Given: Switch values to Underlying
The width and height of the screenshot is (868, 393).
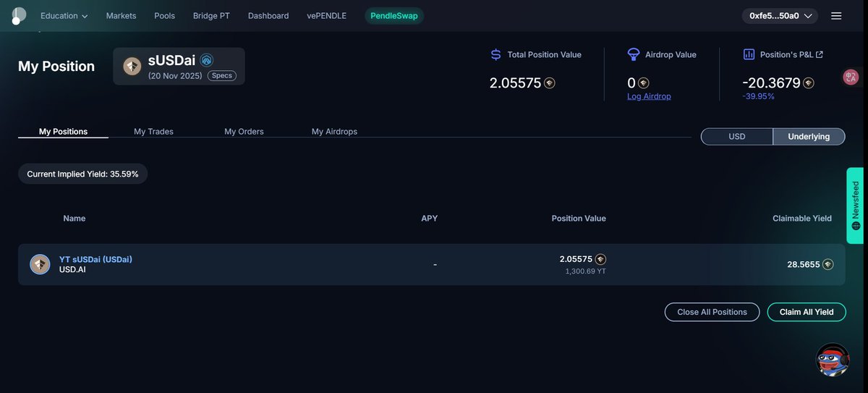Looking at the screenshot, I should click(x=809, y=136).
